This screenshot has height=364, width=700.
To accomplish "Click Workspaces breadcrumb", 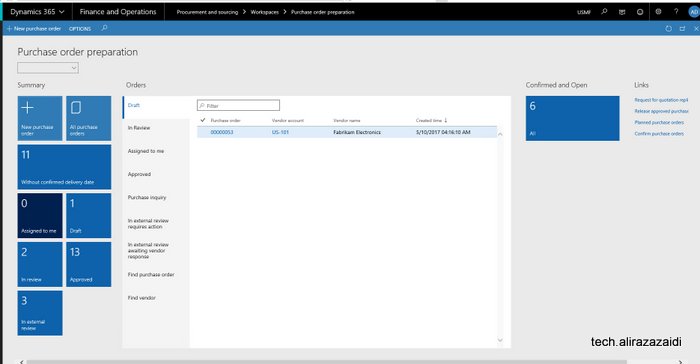I will point(264,12).
